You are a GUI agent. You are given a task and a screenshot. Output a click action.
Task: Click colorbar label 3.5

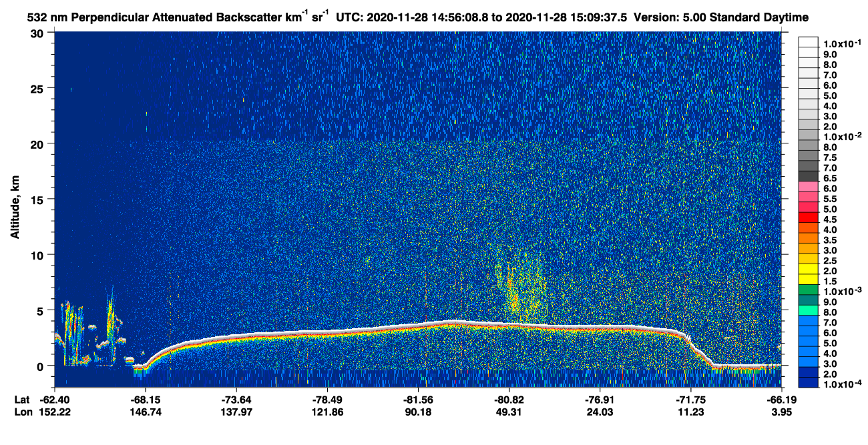pyautogui.click(x=829, y=240)
